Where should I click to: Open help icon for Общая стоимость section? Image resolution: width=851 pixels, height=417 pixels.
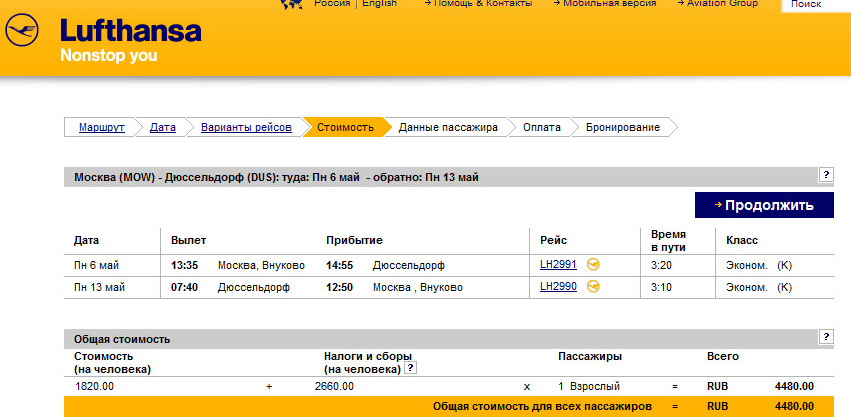click(x=826, y=337)
